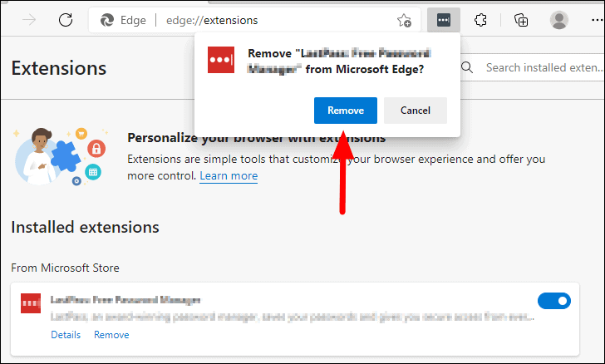Click the red LastPass logo in the dialog

coord(221,60)
